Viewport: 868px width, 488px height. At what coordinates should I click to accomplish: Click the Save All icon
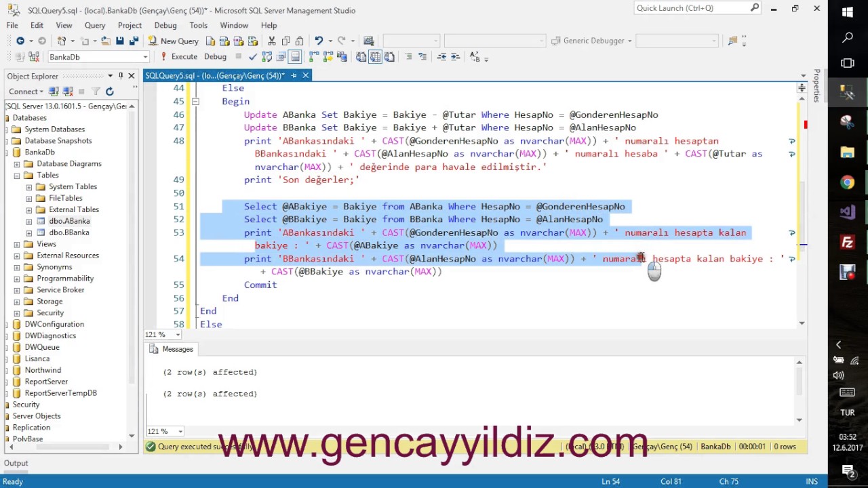[x=134, y=41]
